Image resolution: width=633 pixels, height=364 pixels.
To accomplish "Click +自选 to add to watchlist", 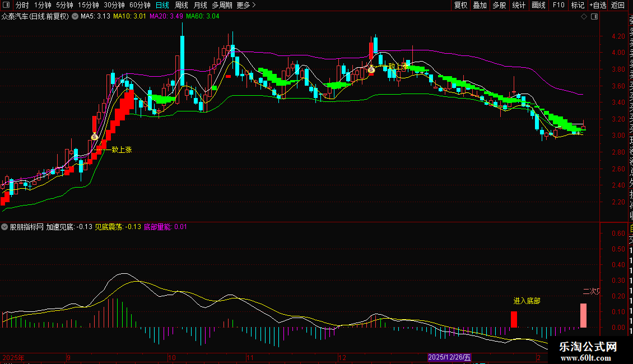I will (x=597, y=5).
